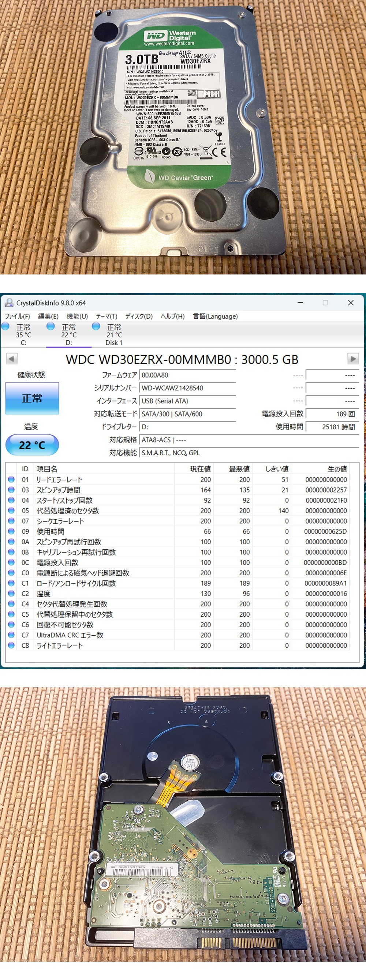Open the テーマ(T) menu
This screenshot has width=366, height=980.
tap(106, 316)
